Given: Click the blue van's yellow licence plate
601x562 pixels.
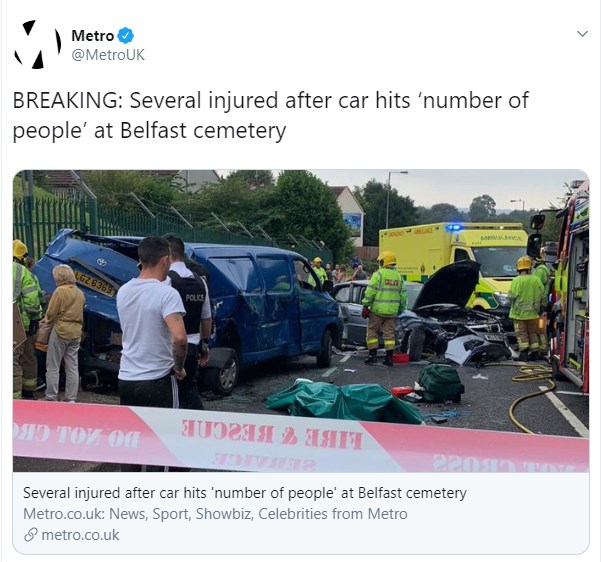Looking at the screenshot, I should [95, 284].
